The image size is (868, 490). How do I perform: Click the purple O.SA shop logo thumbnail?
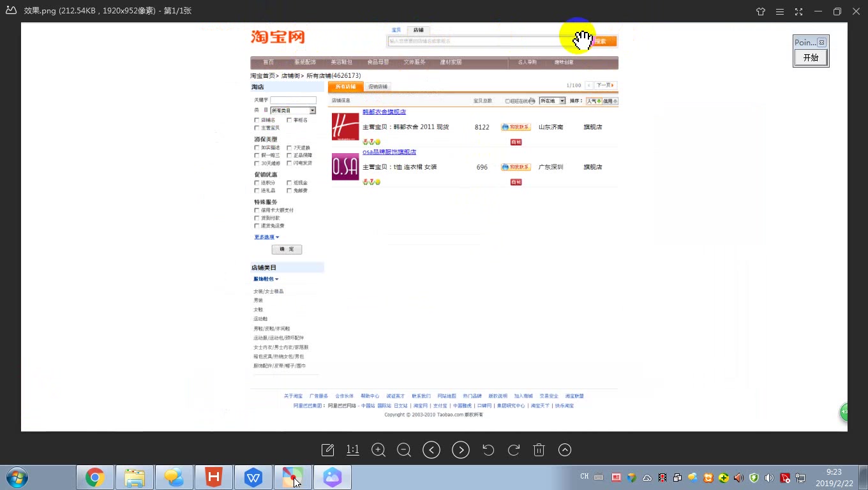point(345,167)
